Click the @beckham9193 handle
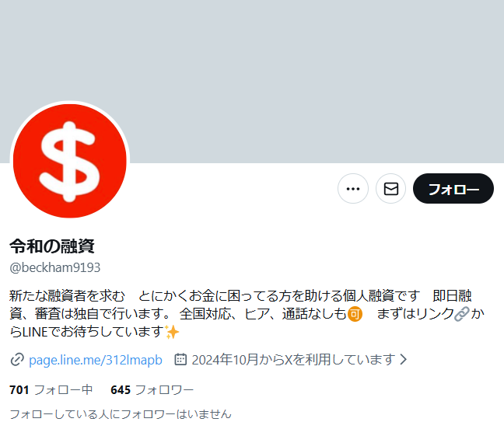The height and width of the screenshot is (436, 504). click(55, 267)
